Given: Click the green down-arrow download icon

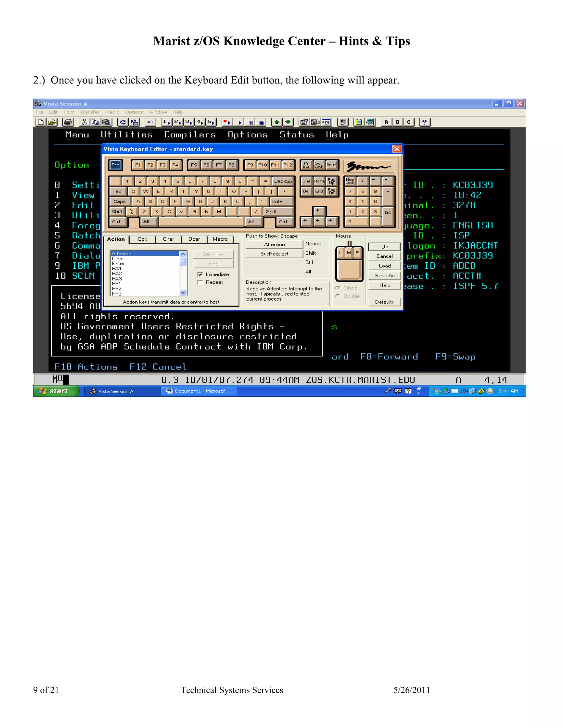Looking at the screenshot, I should pyautogui.click(x=288, y=122).
